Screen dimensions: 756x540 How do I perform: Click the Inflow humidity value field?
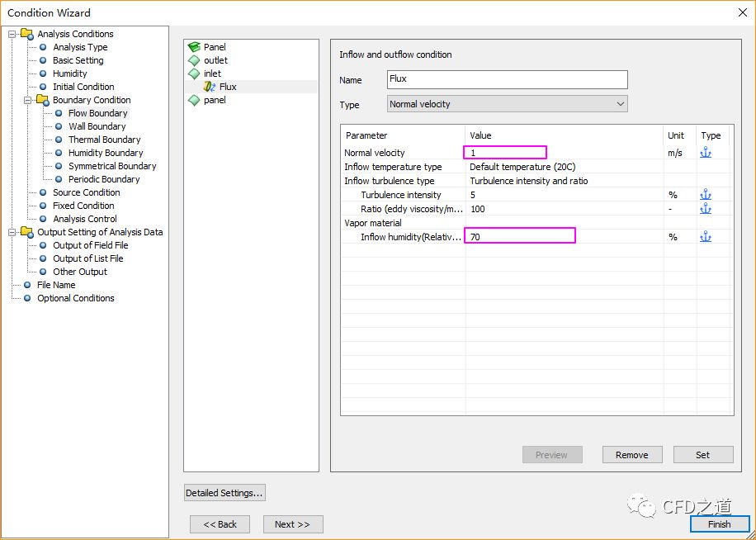519,237
